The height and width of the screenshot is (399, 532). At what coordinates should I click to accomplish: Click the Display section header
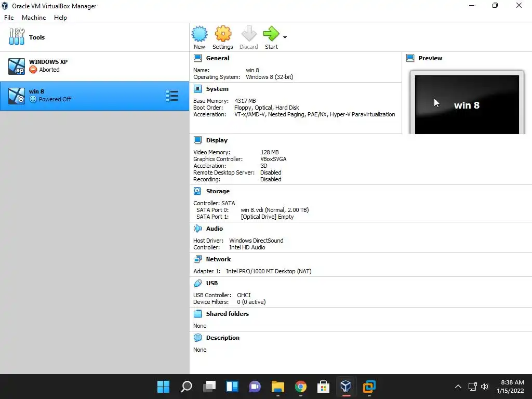pos(217,140)
